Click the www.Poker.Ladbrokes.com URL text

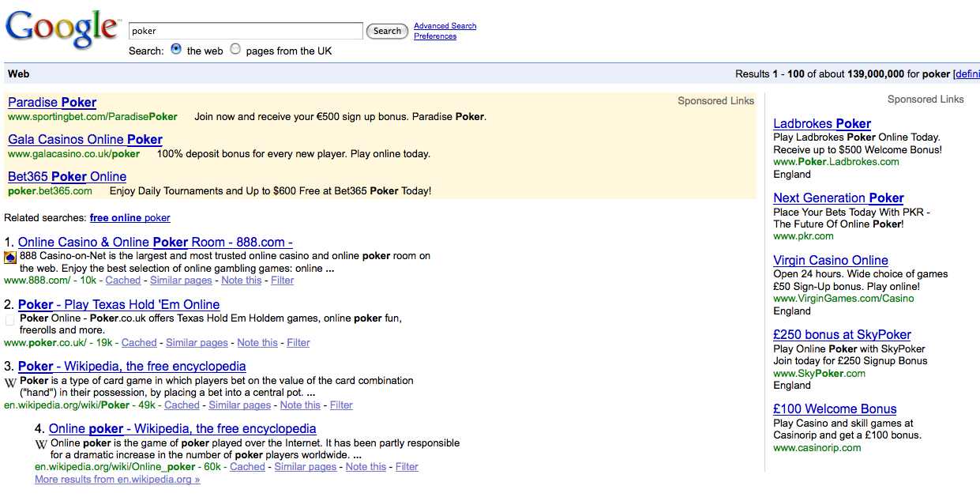coord(836,162)
